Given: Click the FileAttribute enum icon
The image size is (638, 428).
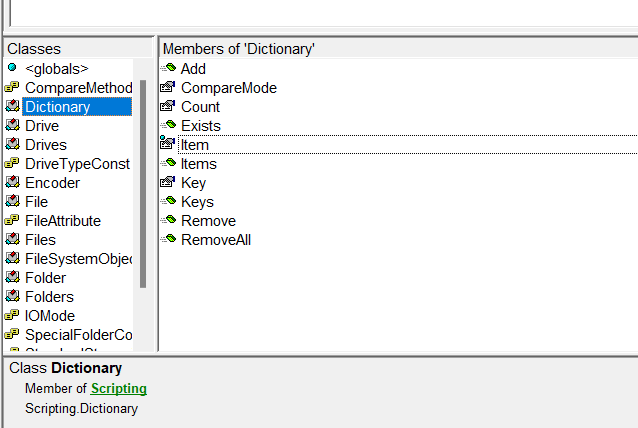Looking at the screenshot, I should point(12,221).
